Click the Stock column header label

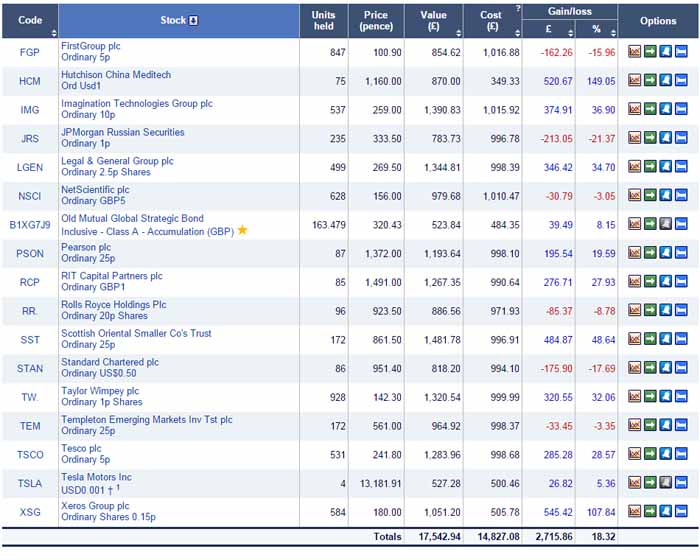173,21
